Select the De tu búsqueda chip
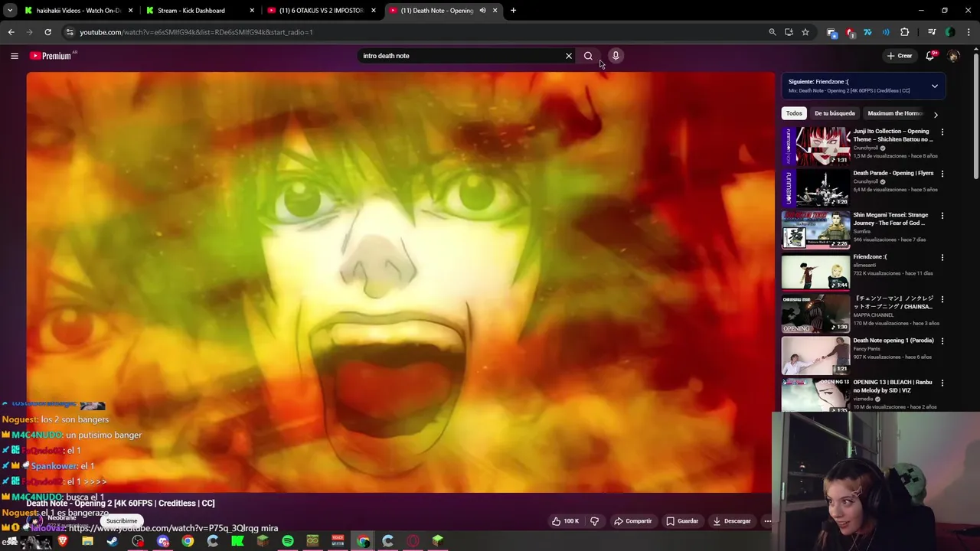This screenshot has width=980, height=551. tap(835, 113)
